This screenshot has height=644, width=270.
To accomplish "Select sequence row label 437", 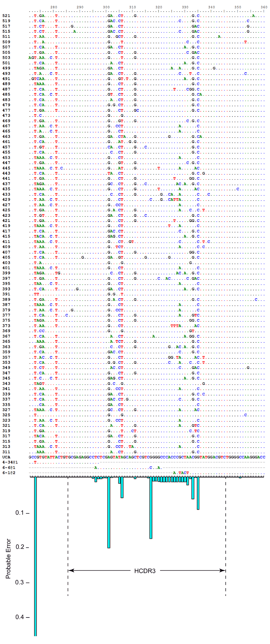I will coord(6,184).
